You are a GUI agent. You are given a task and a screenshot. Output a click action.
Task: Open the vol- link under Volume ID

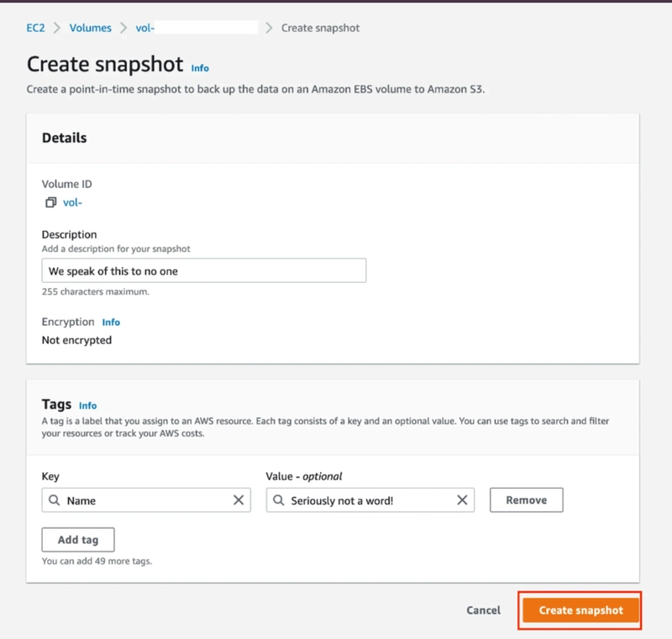pos(73,202)
